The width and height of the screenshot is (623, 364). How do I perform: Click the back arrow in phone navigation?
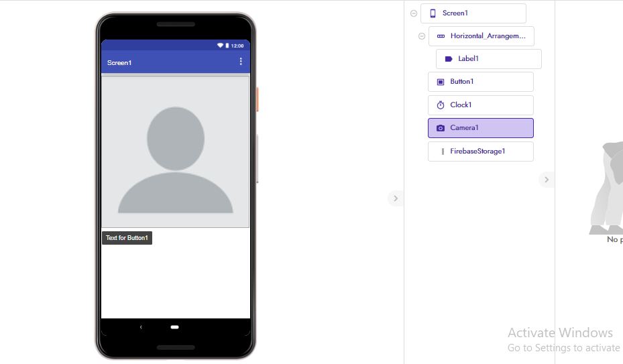coord(141,327)
